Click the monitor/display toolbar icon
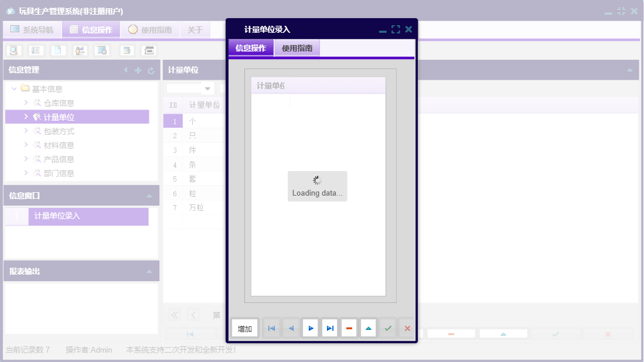Image resolution: width=644 pixels, height=362 pixels. pyautogui.click(x=101, y=50)
